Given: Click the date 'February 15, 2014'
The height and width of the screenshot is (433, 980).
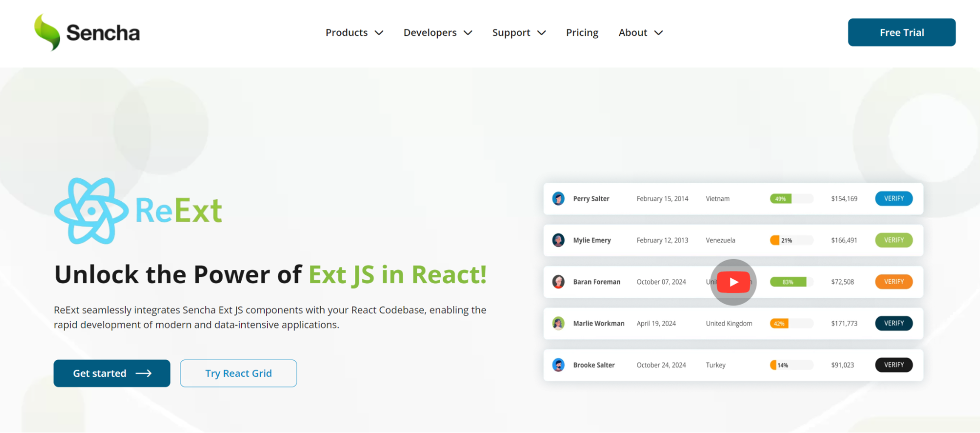Looking at the screenshot, I should click(x=662, y=199).
